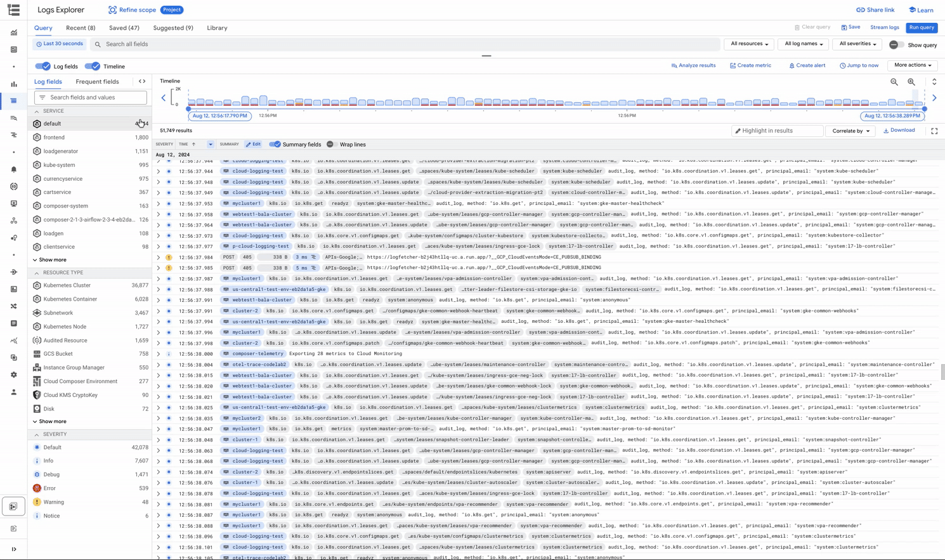Click the Run query button
Image resolution: width=945 pixels, height=560 pixels.
(x=922, y=27)
